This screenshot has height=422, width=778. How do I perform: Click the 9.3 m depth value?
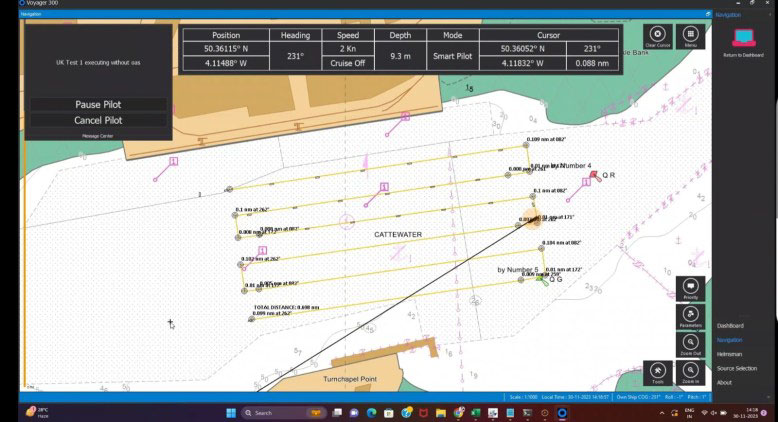point(400,56)
